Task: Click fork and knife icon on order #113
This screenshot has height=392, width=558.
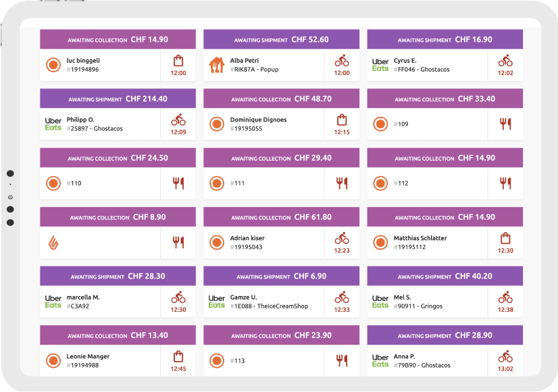Action: pos(342,360)
